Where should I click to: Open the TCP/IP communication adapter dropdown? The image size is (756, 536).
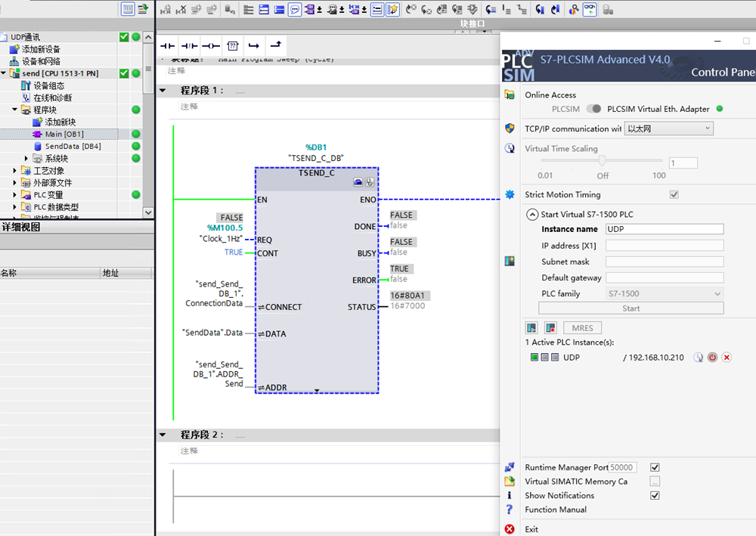tap(669, 129)
